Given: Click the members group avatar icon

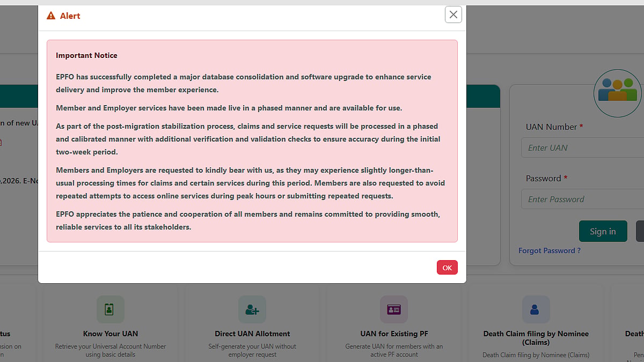Looking at the screenshot, I should point(618,93).
